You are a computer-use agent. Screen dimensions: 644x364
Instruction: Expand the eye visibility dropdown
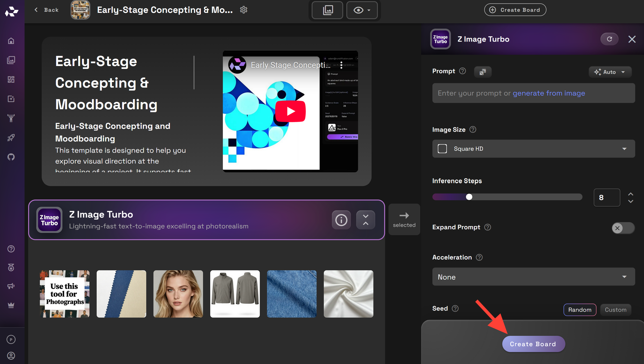[x=362, y=10]
